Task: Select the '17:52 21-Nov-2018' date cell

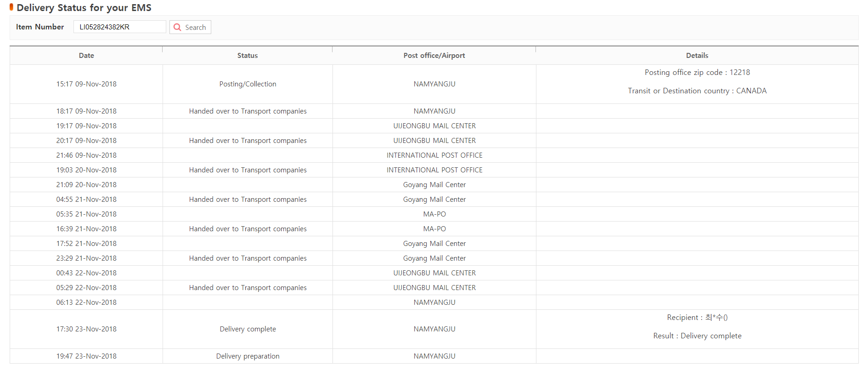Action: [x=86, y=244]
